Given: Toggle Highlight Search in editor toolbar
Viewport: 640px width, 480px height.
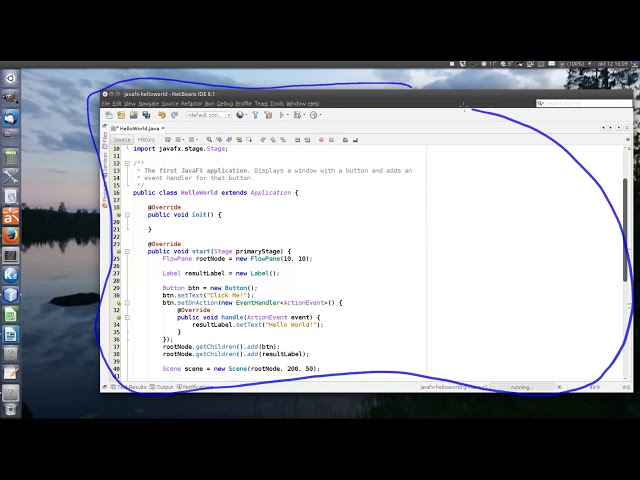Looking at the screenshot, I should (239, 140).
